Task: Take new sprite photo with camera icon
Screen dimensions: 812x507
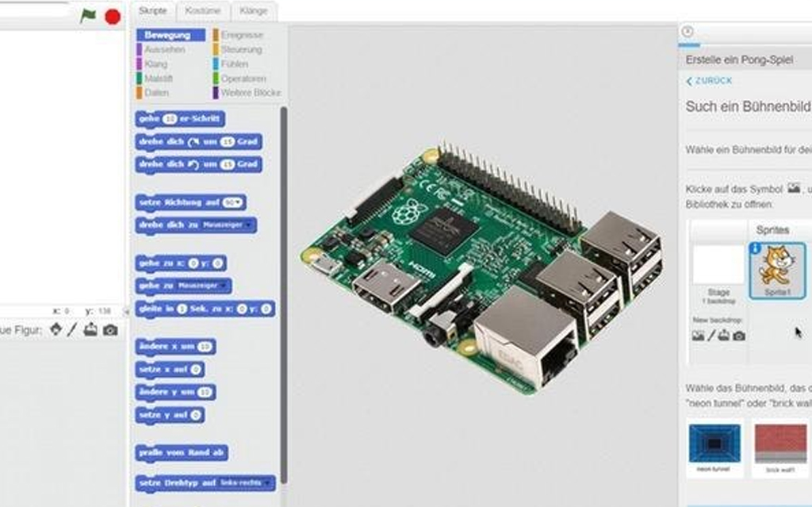Action: tap(109, 330)
